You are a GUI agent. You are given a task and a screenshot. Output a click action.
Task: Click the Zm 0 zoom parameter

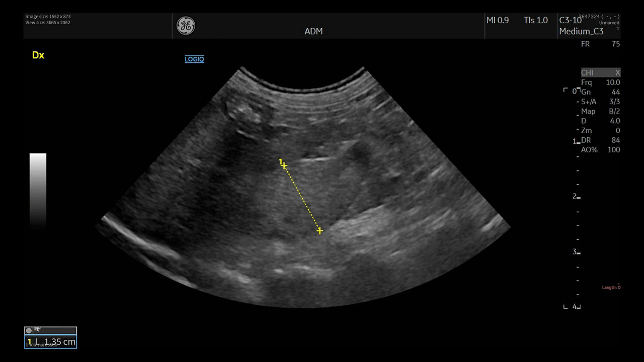coord(600,130)
